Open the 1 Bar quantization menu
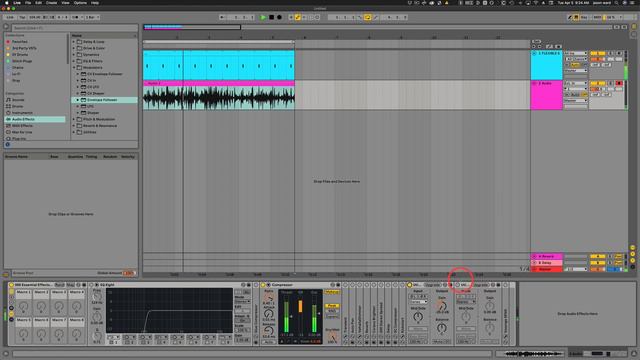This screenshot has height=360, width=640. (92, 17)
